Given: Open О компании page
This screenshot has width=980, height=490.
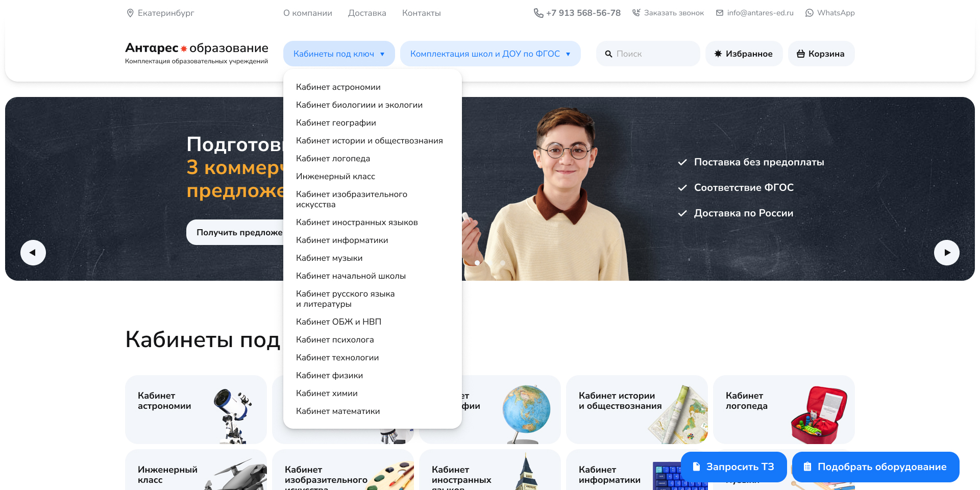Looking at the screenshot, I should pyautogui.click(x=308, y=13).
